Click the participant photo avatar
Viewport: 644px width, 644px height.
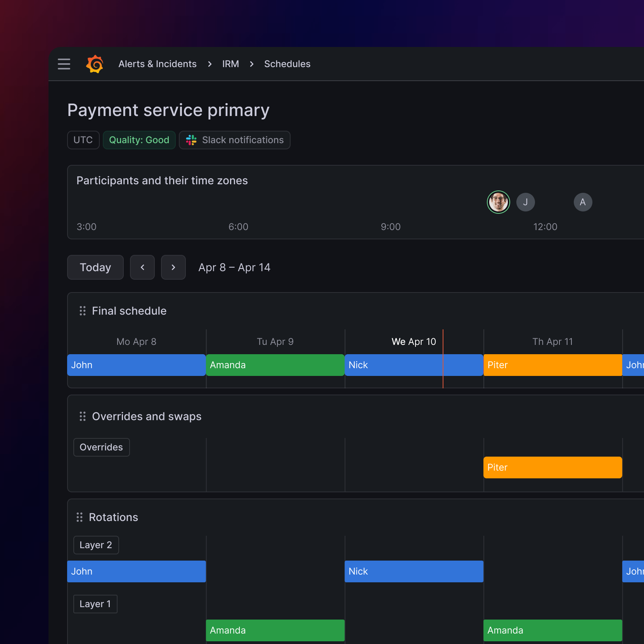click(499, 202)
